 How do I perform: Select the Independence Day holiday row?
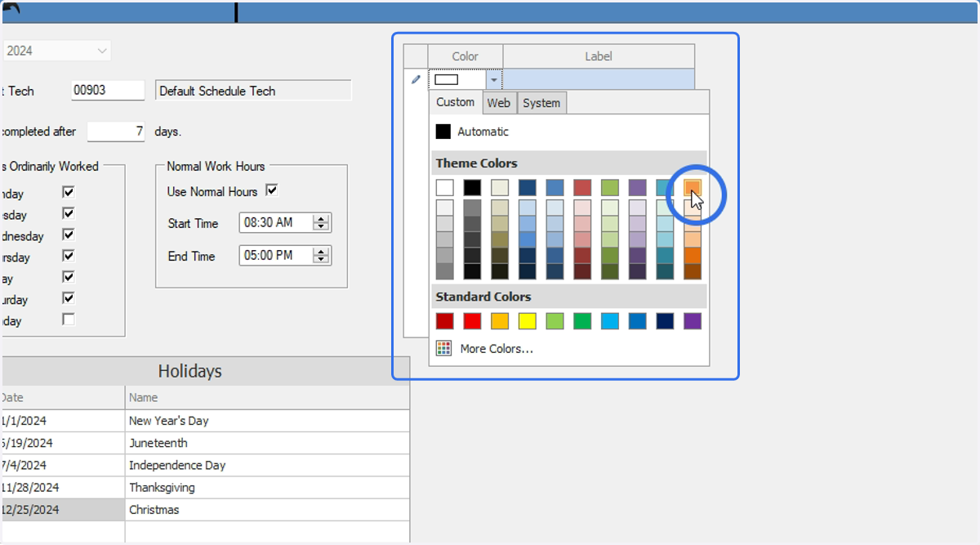[205, 465]
